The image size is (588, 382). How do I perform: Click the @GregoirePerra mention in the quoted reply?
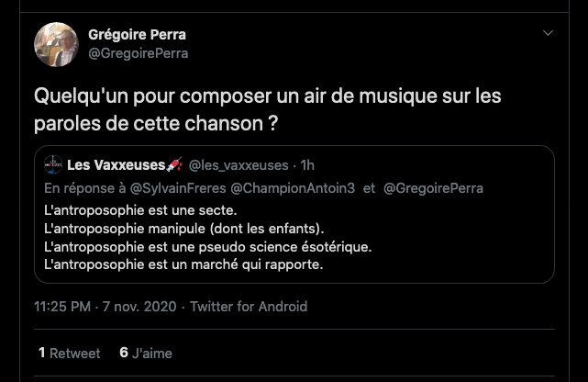point(433,188)
